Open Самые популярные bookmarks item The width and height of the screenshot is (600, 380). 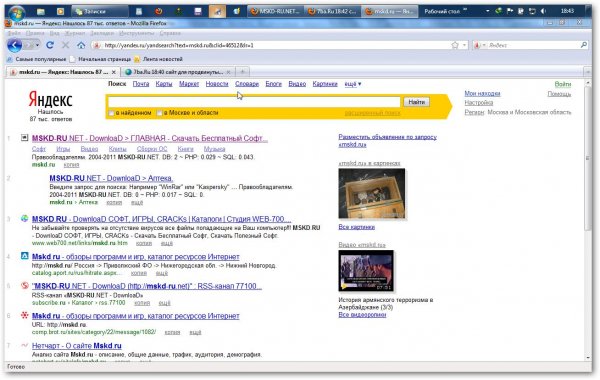(x=37, y=59)
